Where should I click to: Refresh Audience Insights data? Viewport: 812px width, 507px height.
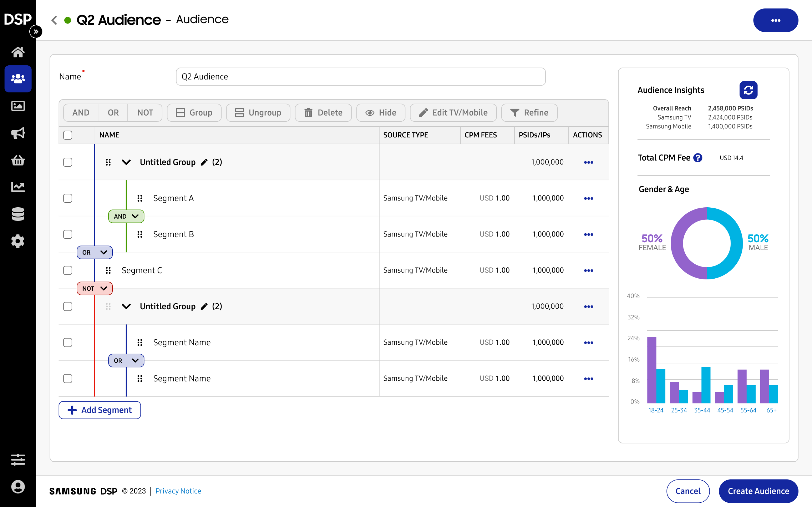(x=748, y=90)
